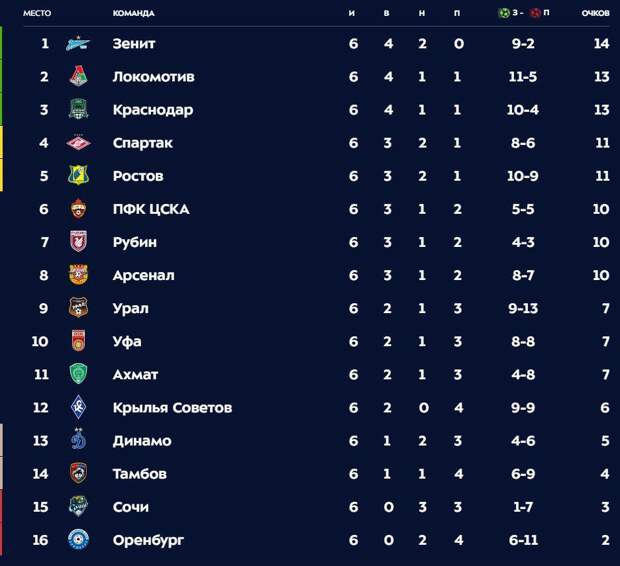
Task: Open the Krasnodar team emblem
Action: coord(78,110)
